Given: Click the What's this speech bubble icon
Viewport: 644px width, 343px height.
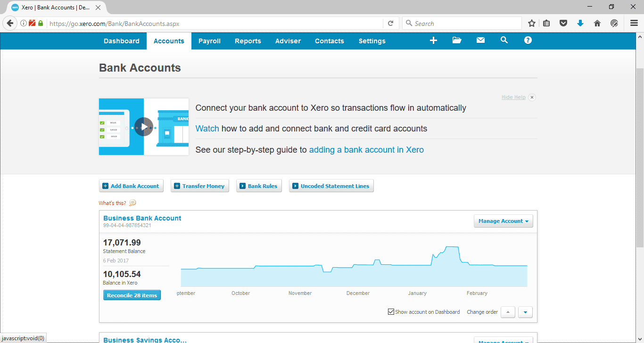Looking at the screenshot, I should pos(132,203).
